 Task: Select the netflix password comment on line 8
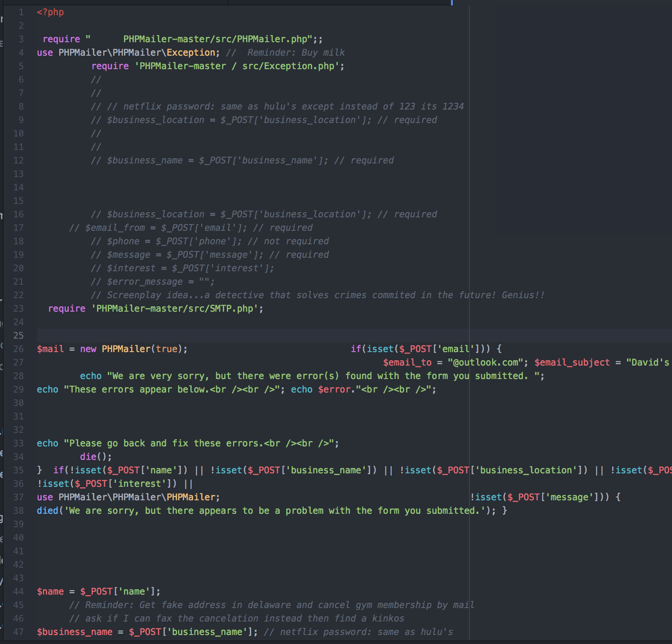[276, 106]
